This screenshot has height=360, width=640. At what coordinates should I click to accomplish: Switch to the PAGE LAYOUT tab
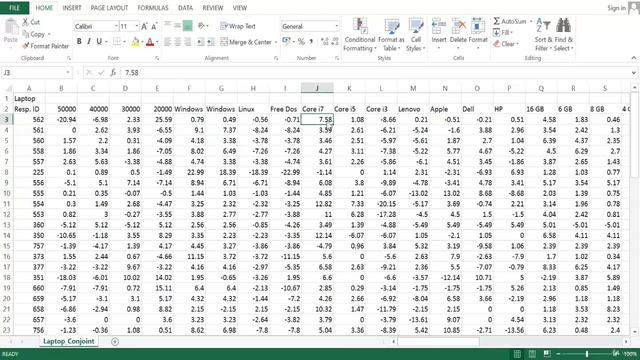click(x=109, y=8)
